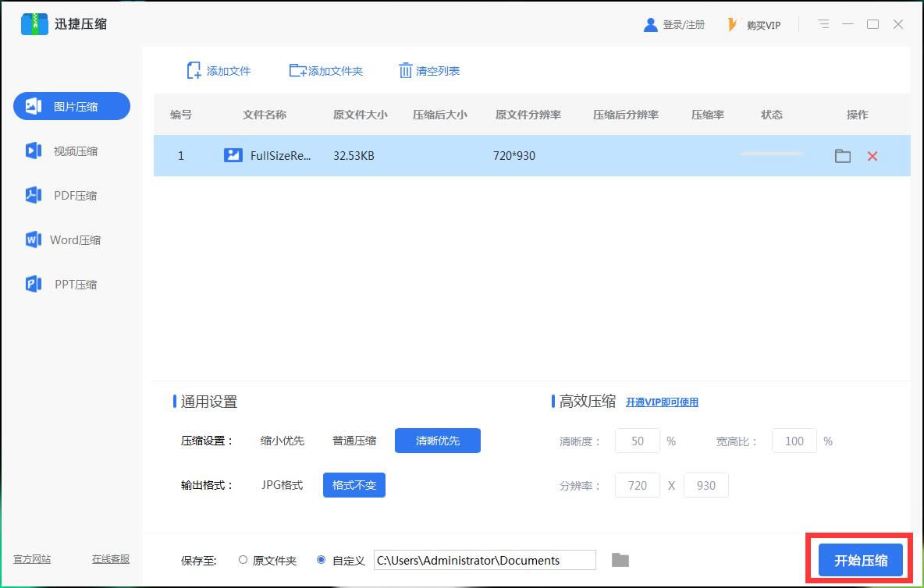The image size is (924, 588).
Task: Choose Normal Compression (普通压缩) mode
Action: 354,441
